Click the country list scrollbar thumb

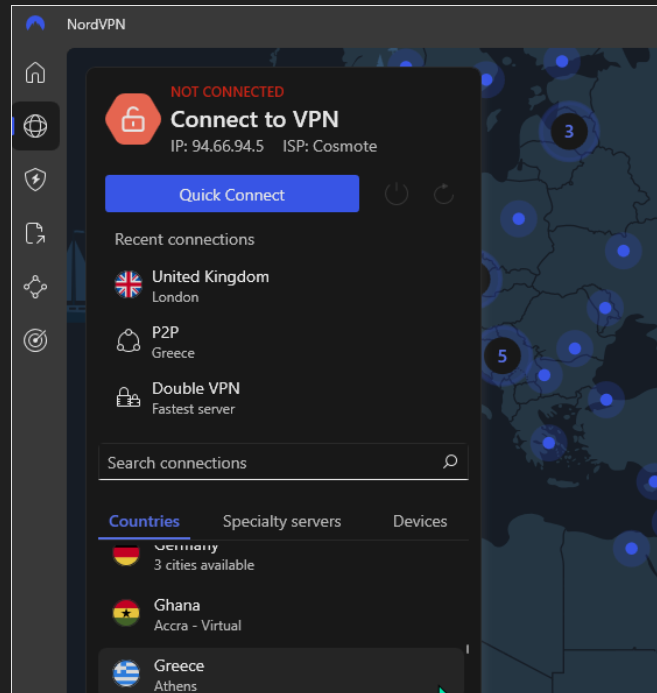[x=467, y=649]
